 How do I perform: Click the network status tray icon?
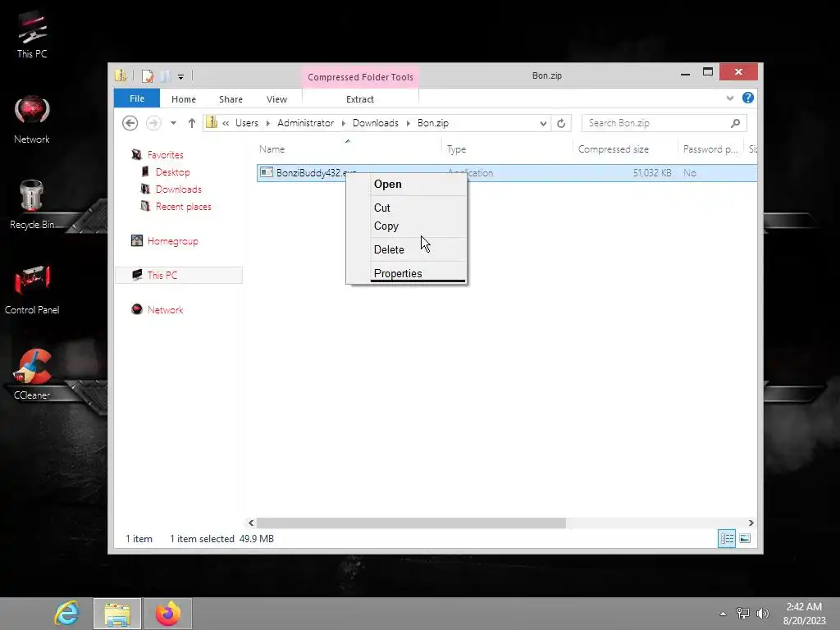pos(742,614)
